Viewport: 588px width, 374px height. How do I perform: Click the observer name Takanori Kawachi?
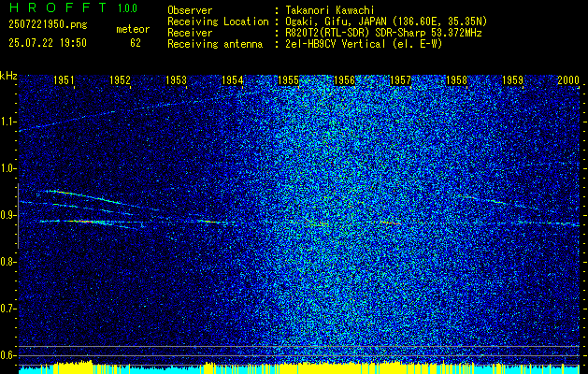[x=330, y=10]
